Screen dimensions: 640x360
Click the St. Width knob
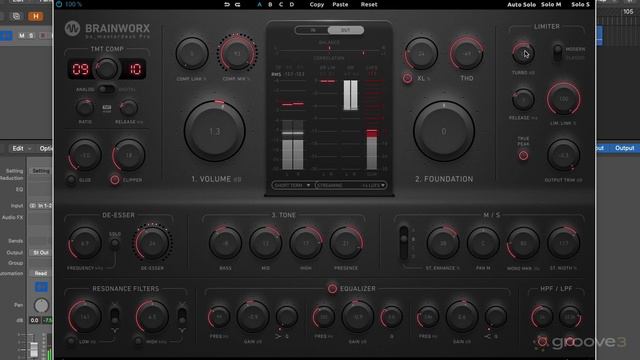pyautogui.click(x=564, y=243)
